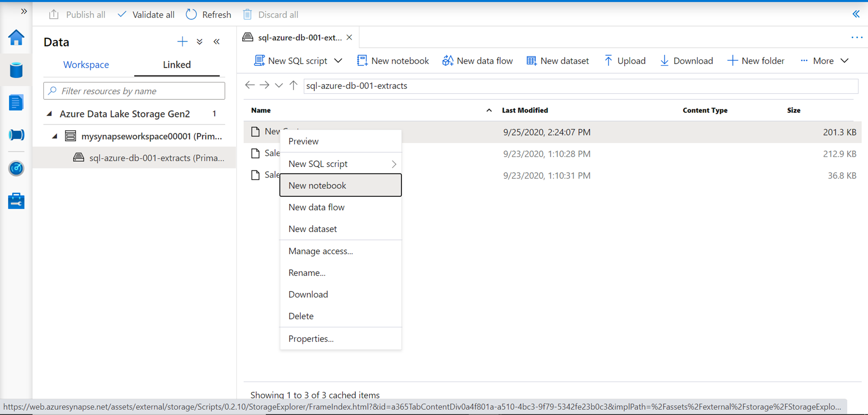Navigate forward with right arrow

tap(264, 85)
